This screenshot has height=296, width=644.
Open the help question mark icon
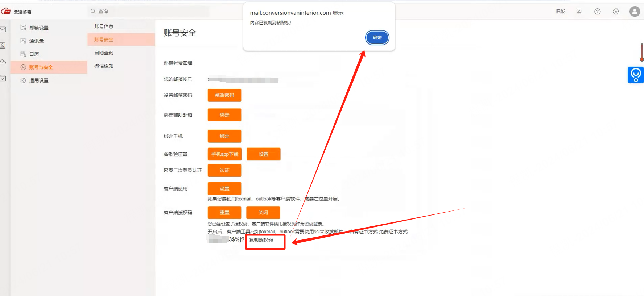pos(597,12)
